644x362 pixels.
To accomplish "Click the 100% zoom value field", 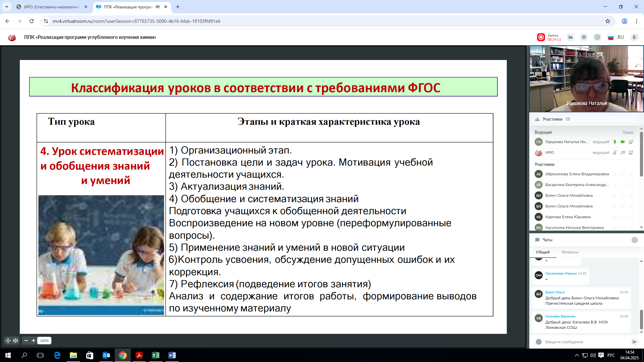I will 44,341.
